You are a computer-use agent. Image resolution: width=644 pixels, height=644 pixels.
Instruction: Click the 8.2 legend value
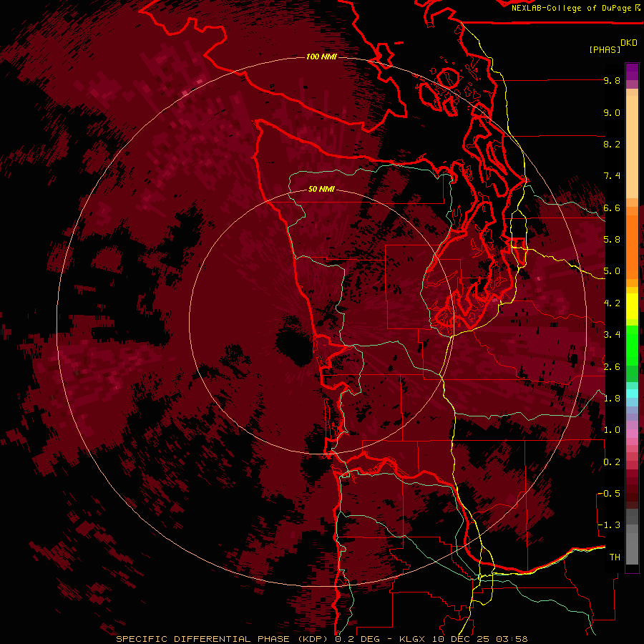[x=612, y=144]
